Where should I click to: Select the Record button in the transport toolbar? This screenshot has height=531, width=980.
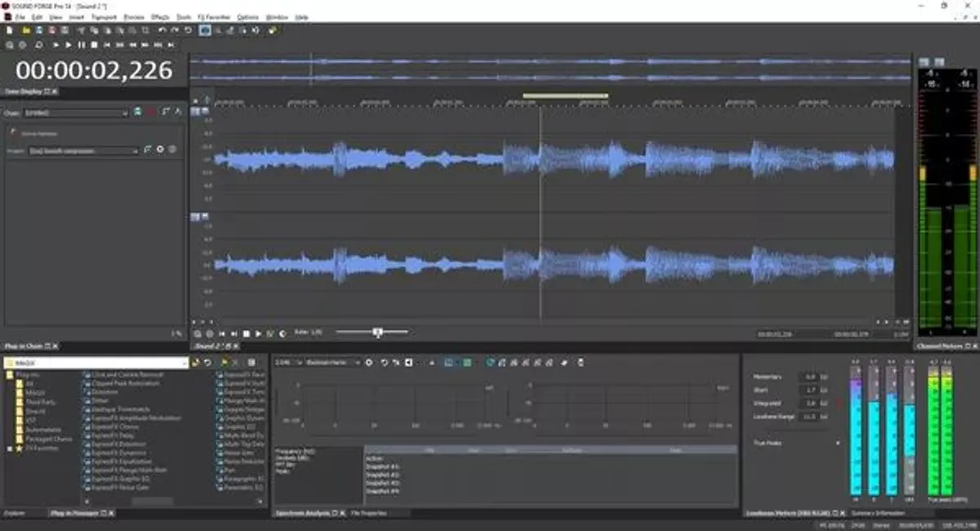point(38,45)
